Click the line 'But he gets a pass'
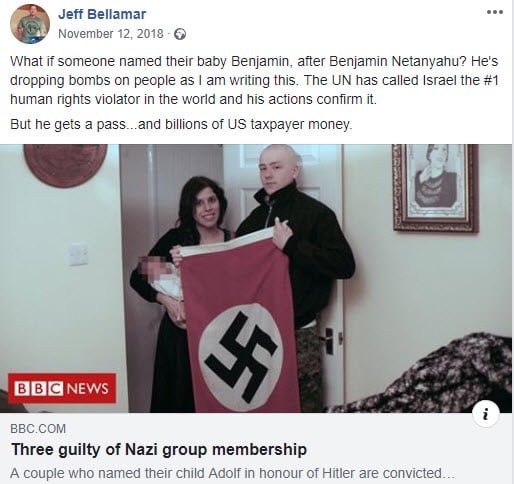514x484 pixels. click(x=181, y=124)
